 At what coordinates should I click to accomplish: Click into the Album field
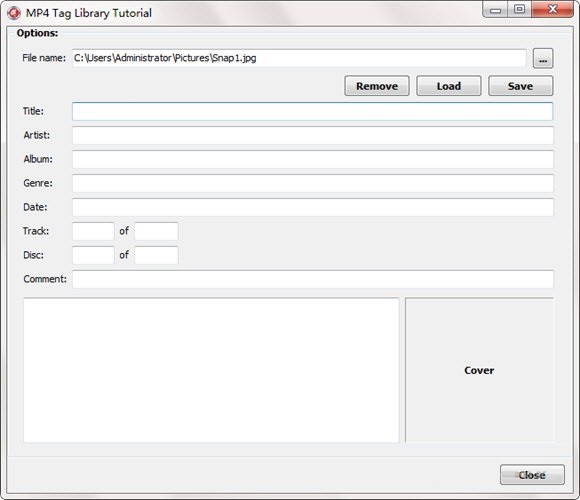[x=313, y=159]
